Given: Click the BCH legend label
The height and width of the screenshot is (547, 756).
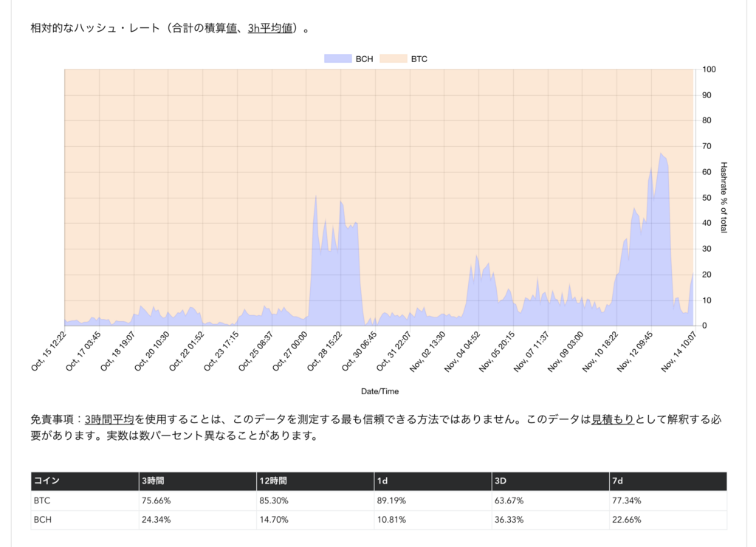Looking at the screenshot, I should [365, 59].
